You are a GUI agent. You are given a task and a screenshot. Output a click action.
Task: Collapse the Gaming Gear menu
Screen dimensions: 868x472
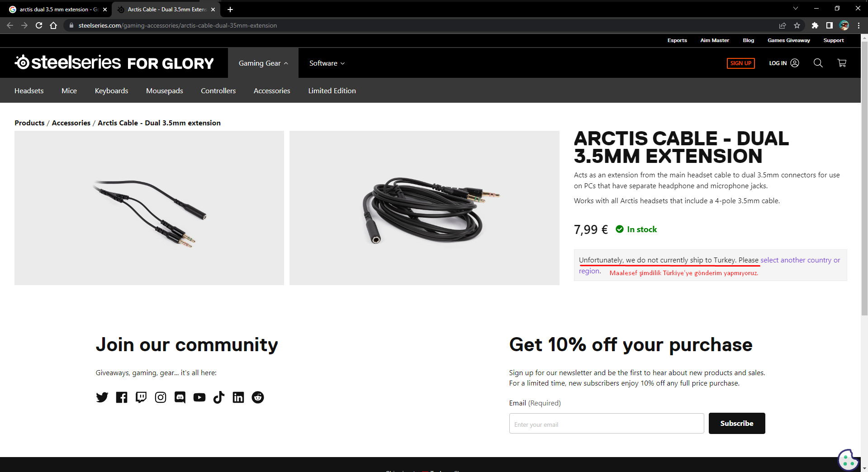coord(263,63)
